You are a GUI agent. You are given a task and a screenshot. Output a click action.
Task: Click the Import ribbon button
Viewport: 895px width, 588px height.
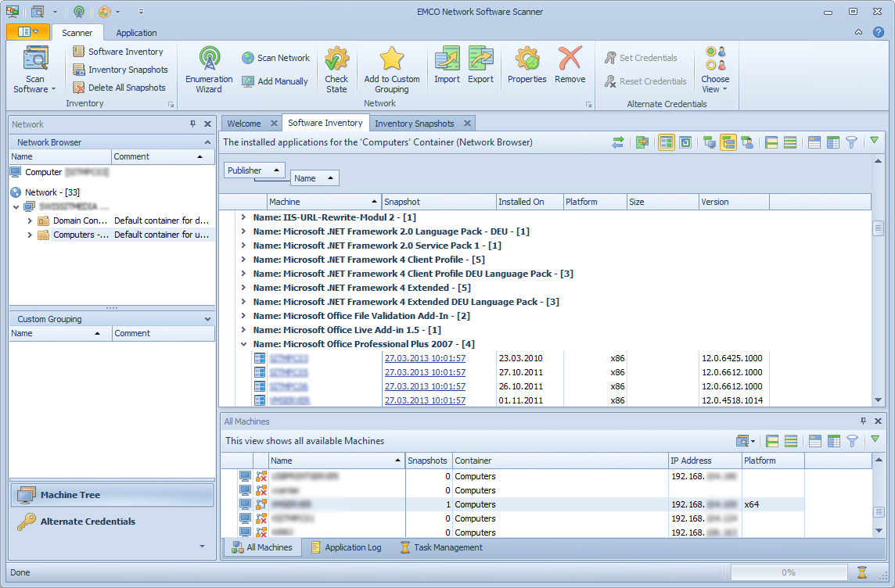(447, 65)
